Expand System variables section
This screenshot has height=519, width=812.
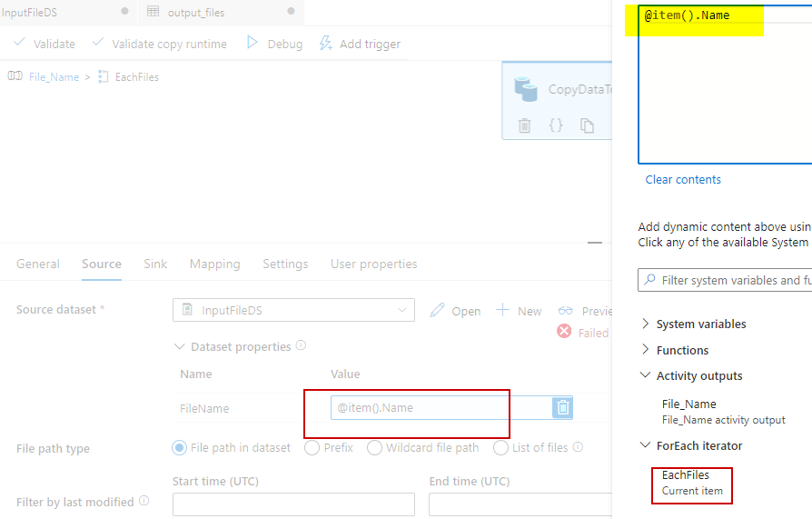[645, 324]
